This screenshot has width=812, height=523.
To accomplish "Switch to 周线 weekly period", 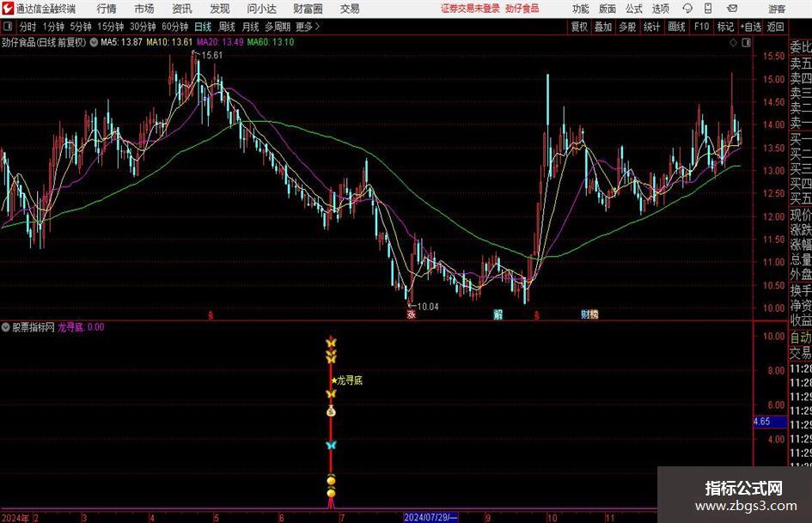I will click(226, 27).
